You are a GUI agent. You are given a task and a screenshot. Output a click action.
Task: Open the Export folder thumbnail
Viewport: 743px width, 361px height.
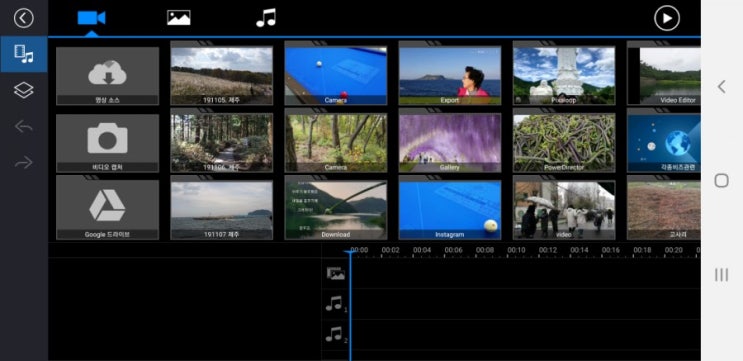pyautogui.click(x=450, y=75)
